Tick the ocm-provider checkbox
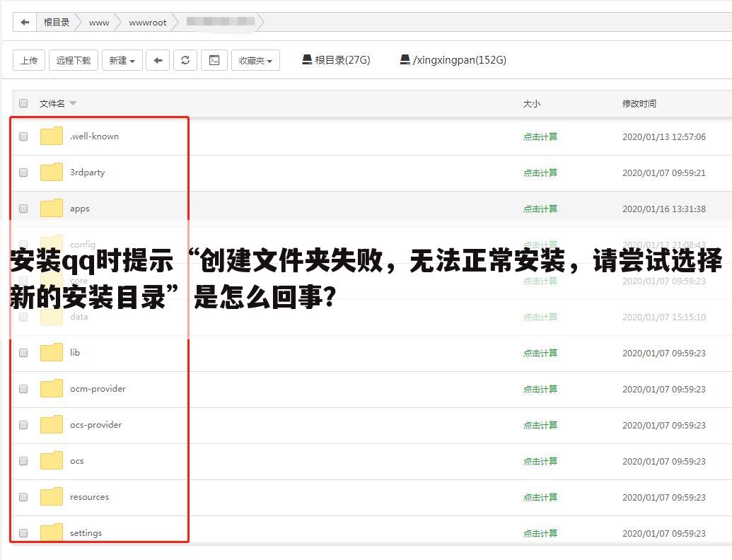Screen dimensions: 732x560 (x=23, y=389)
